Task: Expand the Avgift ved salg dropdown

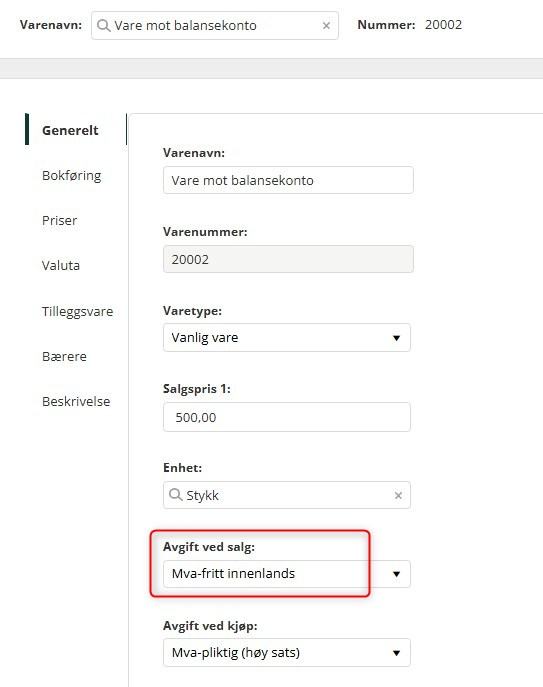Action: coord(396,574)
